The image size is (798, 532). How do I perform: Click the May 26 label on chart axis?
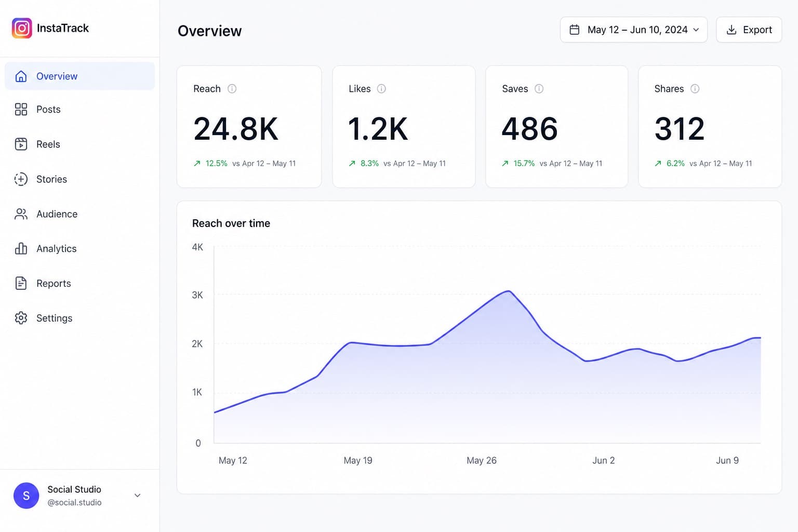482,460
